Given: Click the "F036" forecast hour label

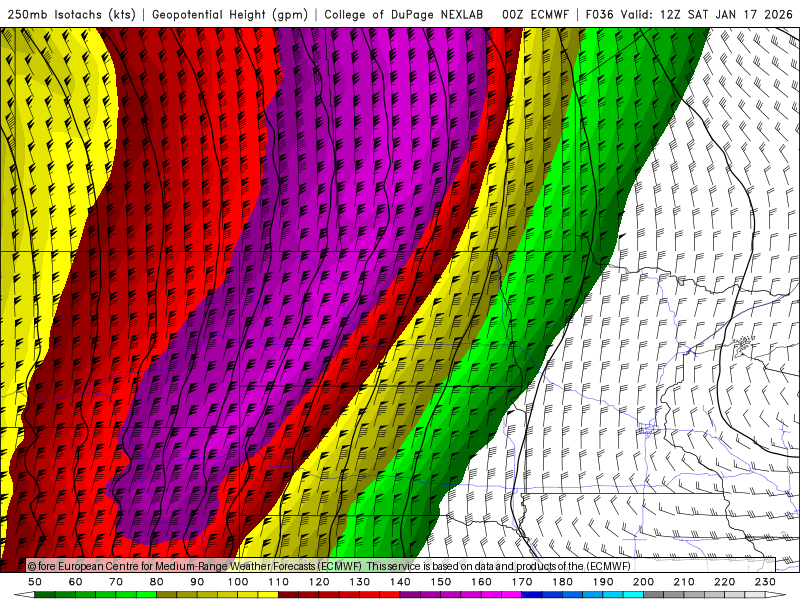Looking at the screenshot, I should tap(599, 15).
